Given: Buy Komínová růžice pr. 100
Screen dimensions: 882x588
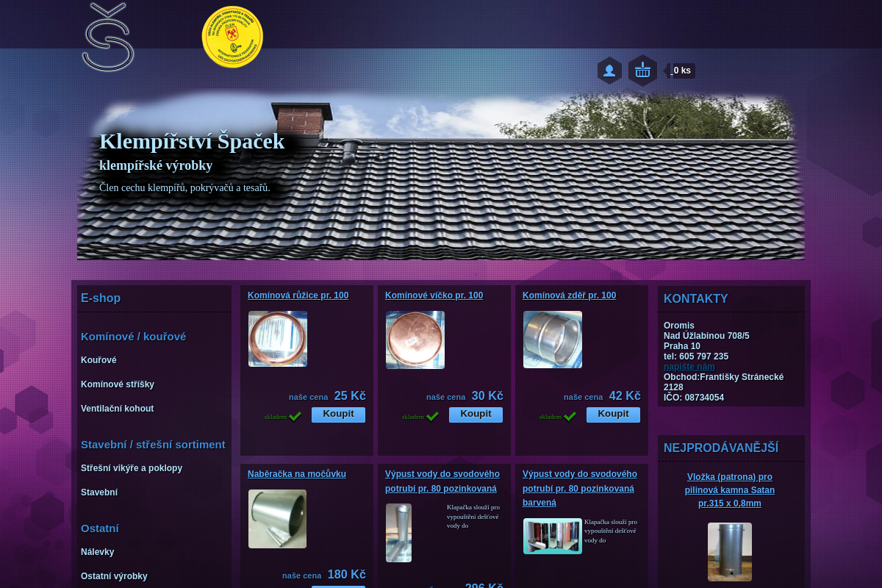Looking at the screenshot, I should (338, 415).
